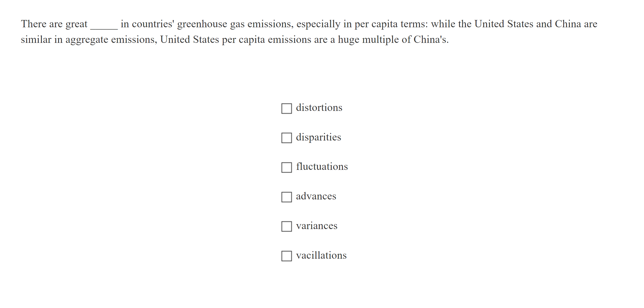The image size is (644, 308).
Task: Enable the checkbox beside "variances"
Action: [287, 227]
